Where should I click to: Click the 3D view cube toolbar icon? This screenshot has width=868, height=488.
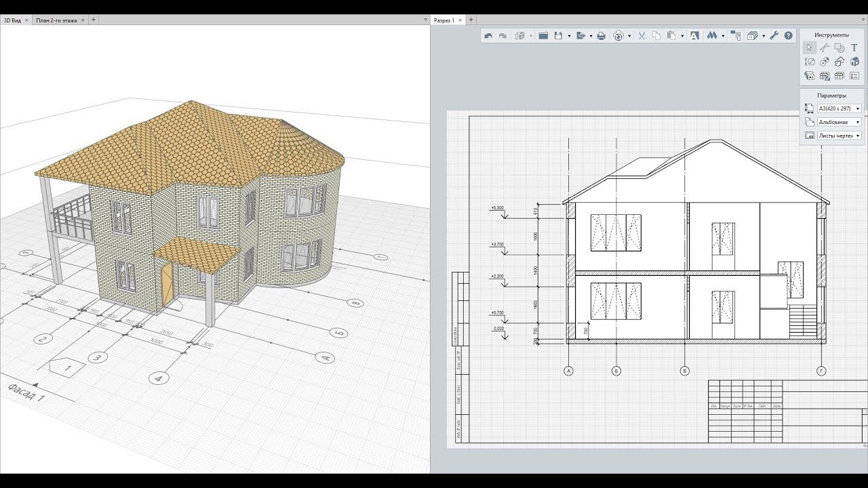520,36
